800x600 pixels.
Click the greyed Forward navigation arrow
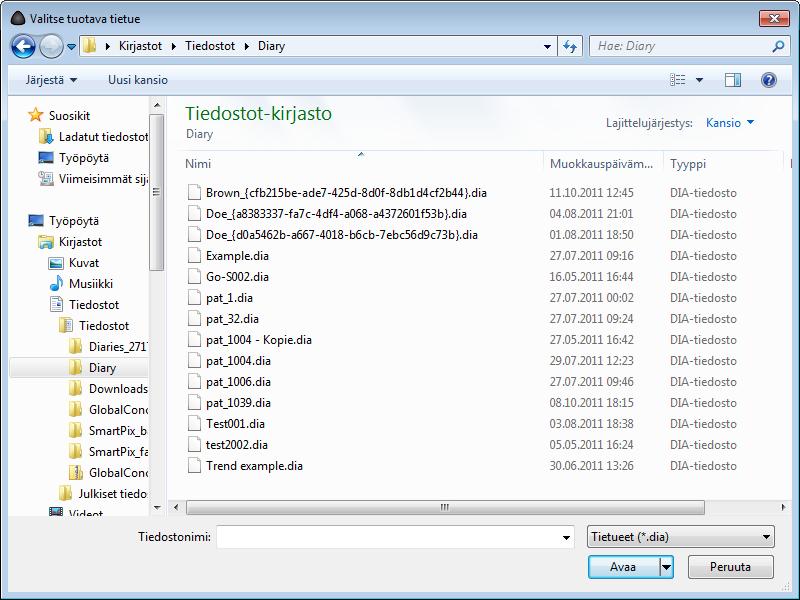[x=51, y=46]
